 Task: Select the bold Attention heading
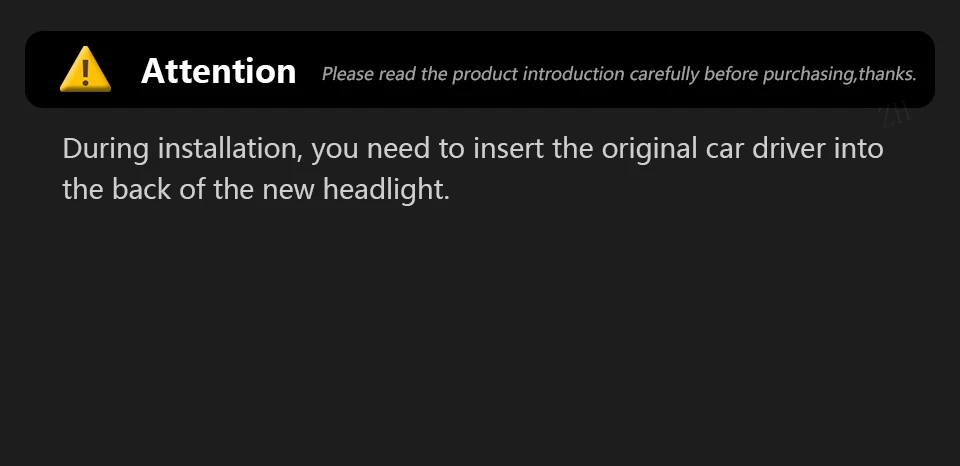click(219, 71)
